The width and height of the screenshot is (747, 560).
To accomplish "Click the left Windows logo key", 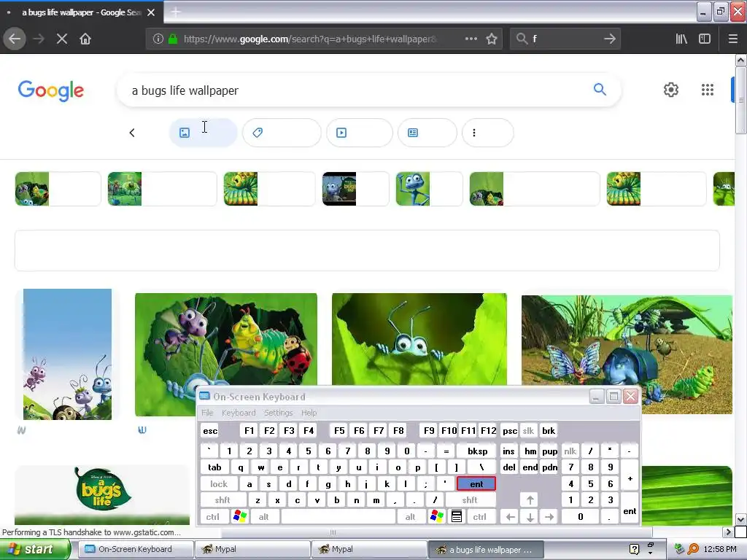I will pos(239,517).
